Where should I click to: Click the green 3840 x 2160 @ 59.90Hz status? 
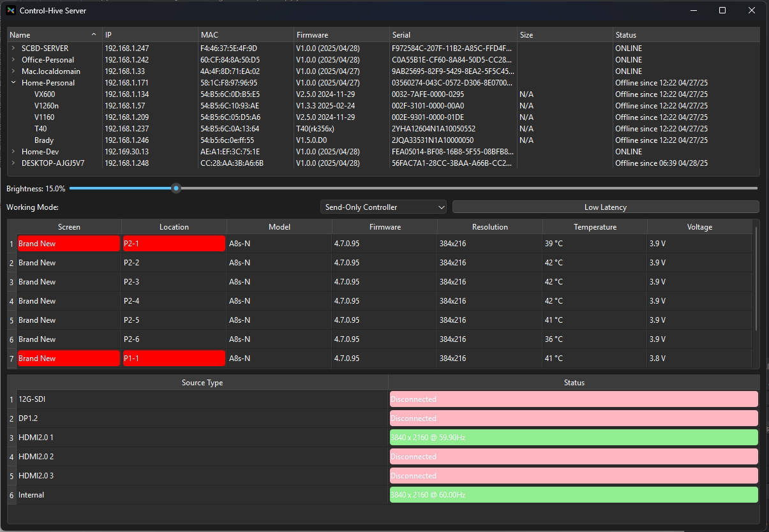click(574, 438)
